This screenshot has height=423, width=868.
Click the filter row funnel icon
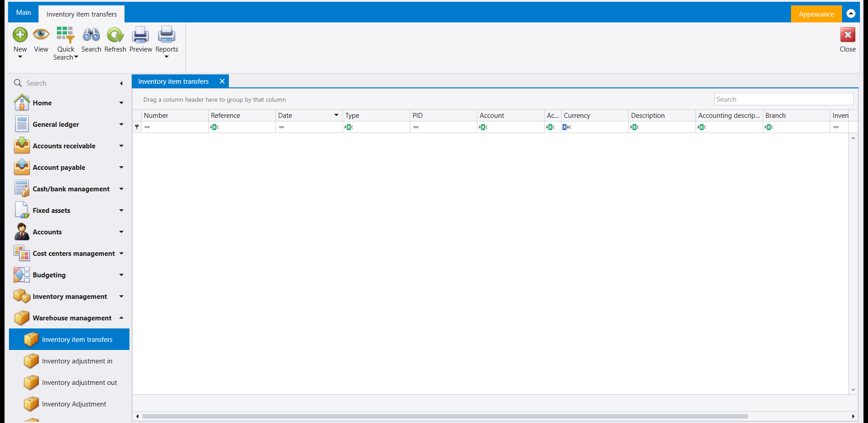coord(137,127)
